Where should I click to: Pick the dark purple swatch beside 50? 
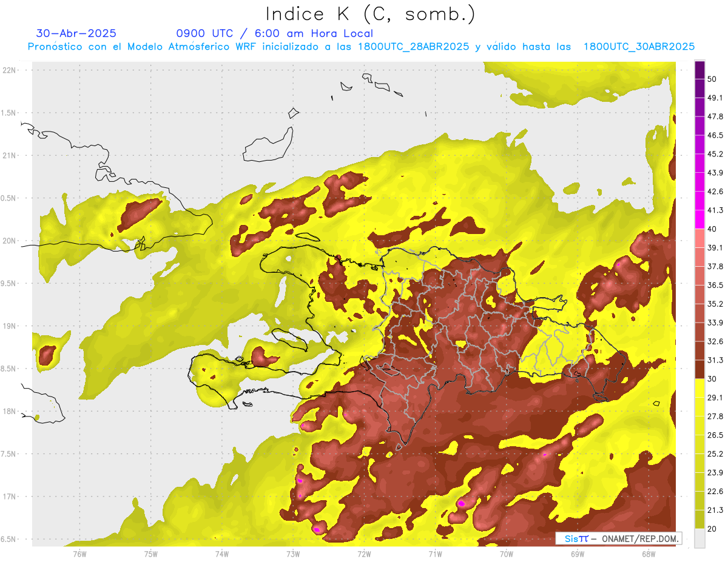tap(699, 70)
